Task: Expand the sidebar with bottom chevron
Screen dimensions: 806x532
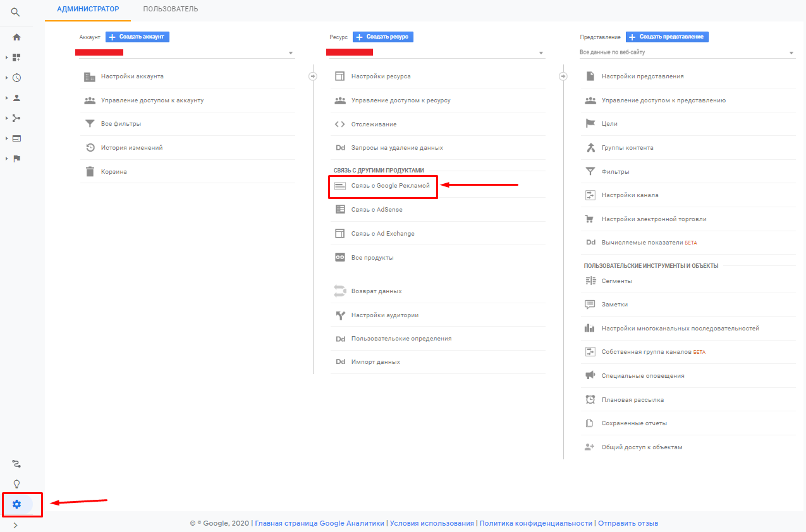Action: (15, 525)
